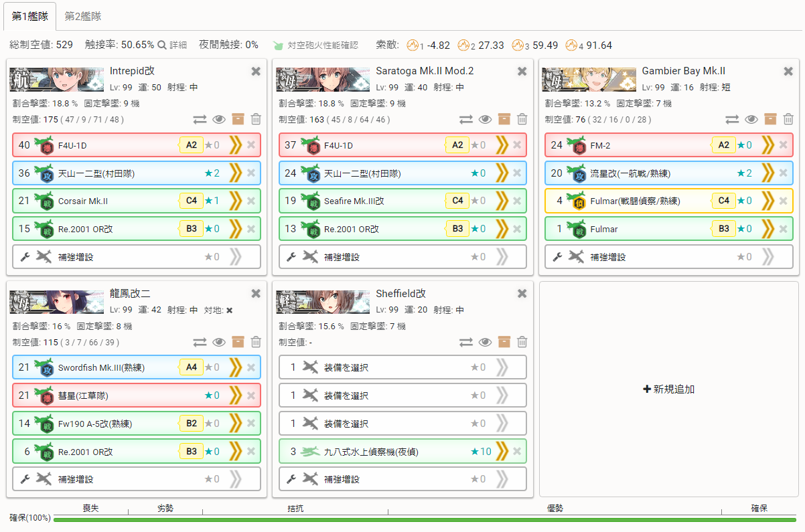Toggle eye visibility icon on Sheffield改
The height and width of the screenshot is (532, 805).
pyautogui.click(x=486, y=342)
